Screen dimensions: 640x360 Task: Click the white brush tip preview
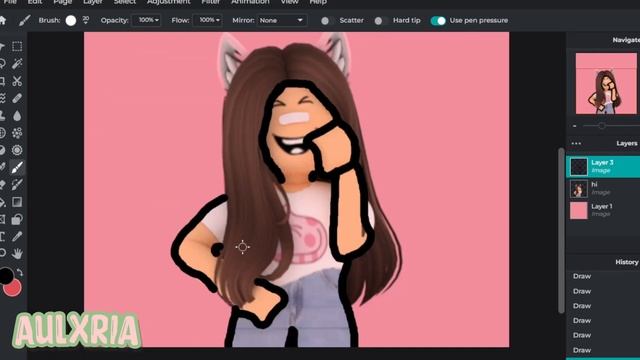(x=71, y=20)
